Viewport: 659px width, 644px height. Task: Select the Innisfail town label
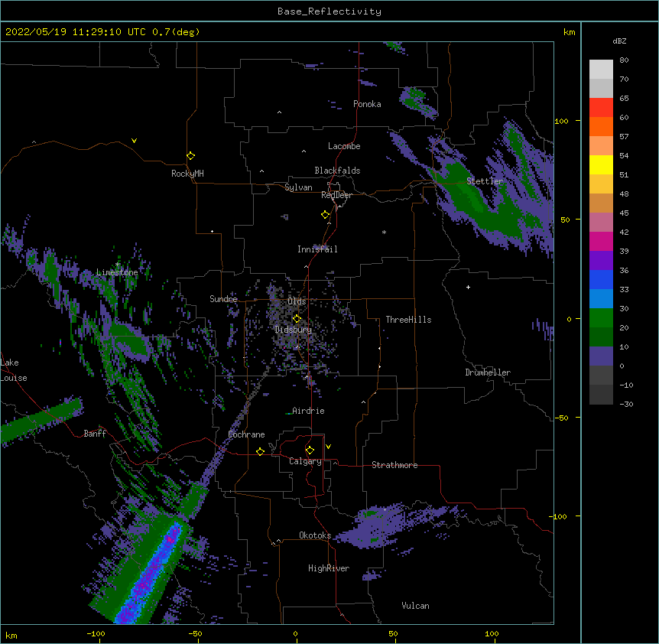(x=317, y=249)
